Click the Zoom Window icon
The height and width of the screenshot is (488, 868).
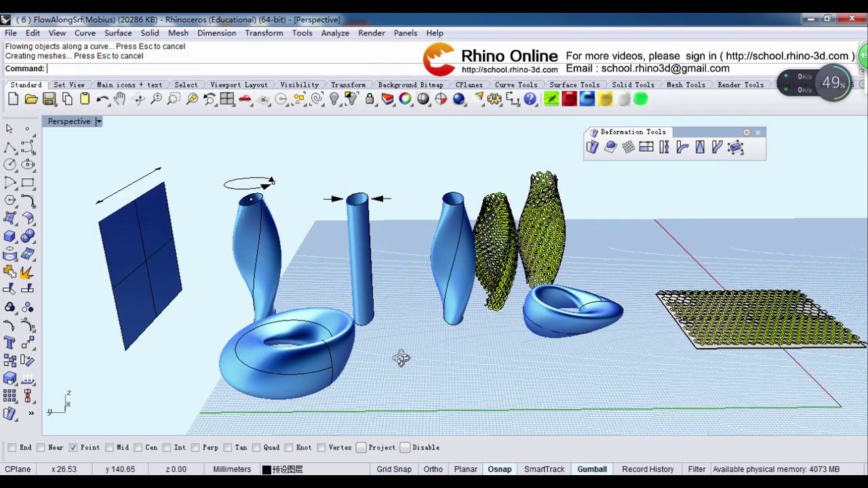(174, 100)
